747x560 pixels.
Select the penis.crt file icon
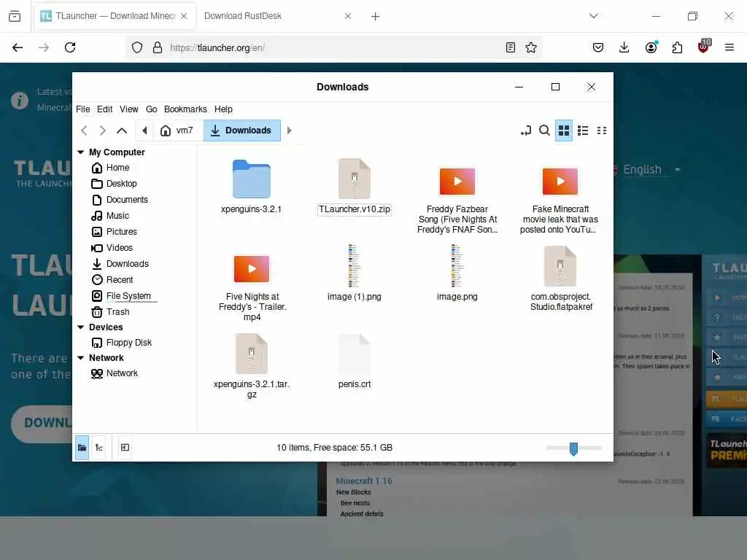pos(354,354)
